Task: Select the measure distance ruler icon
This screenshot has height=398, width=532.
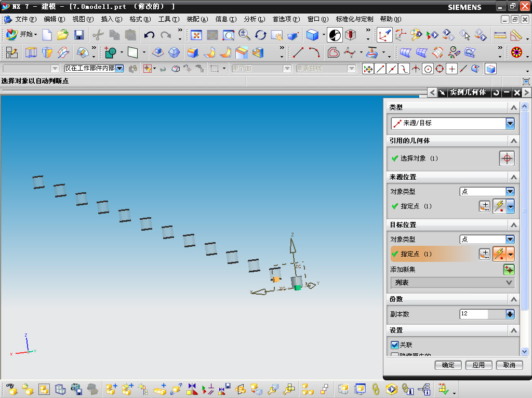Action: tap(500, 35)
